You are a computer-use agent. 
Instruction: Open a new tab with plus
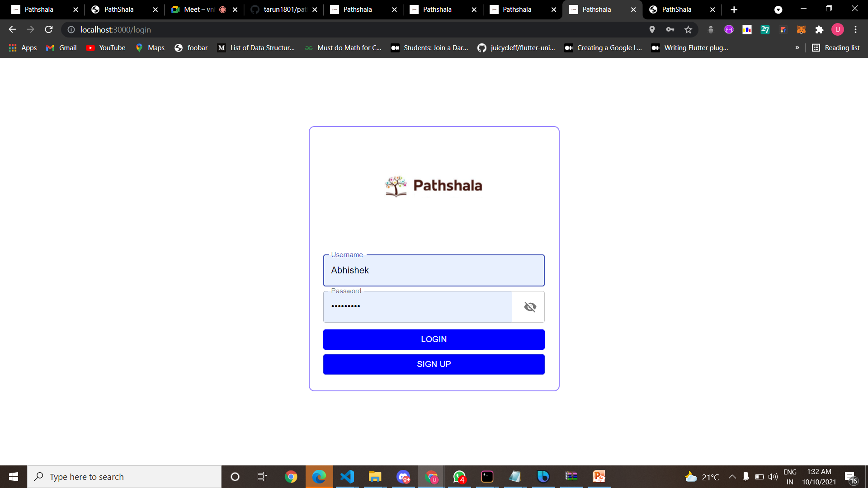coord(734,9)
